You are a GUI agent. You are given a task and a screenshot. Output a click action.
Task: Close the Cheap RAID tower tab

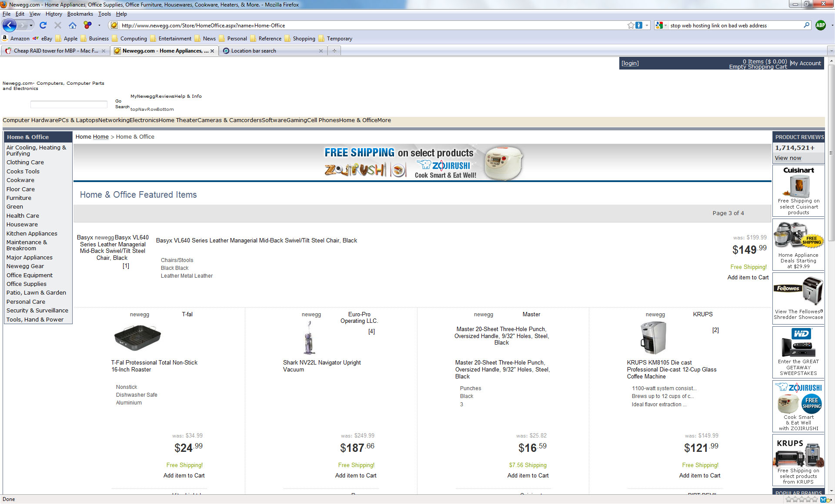point(104,51)
